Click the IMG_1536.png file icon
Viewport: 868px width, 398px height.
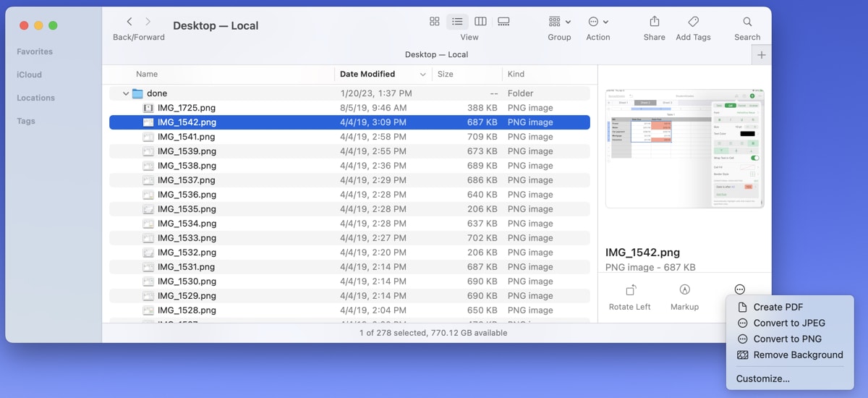148,195
